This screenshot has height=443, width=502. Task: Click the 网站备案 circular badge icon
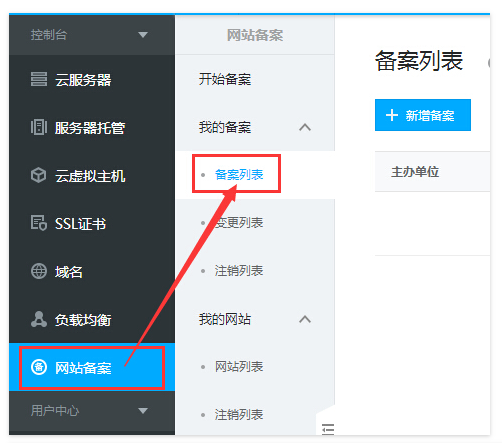[39, 367]
